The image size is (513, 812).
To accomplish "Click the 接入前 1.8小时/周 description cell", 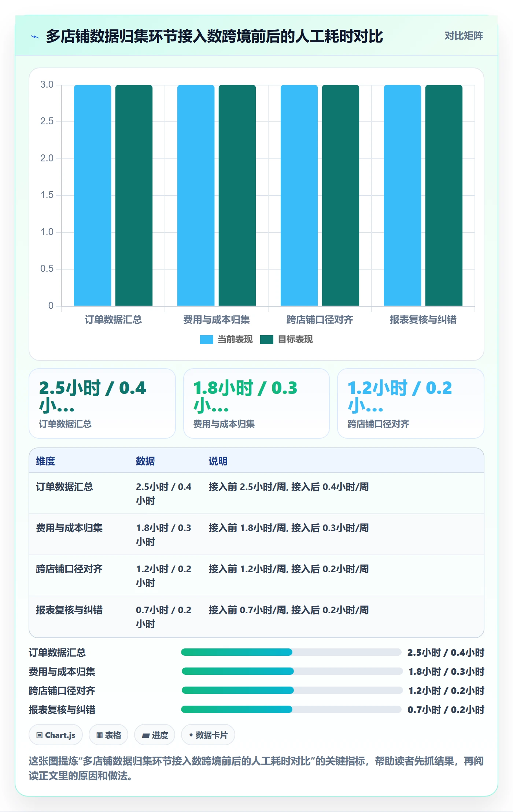I will pos(289,528).
